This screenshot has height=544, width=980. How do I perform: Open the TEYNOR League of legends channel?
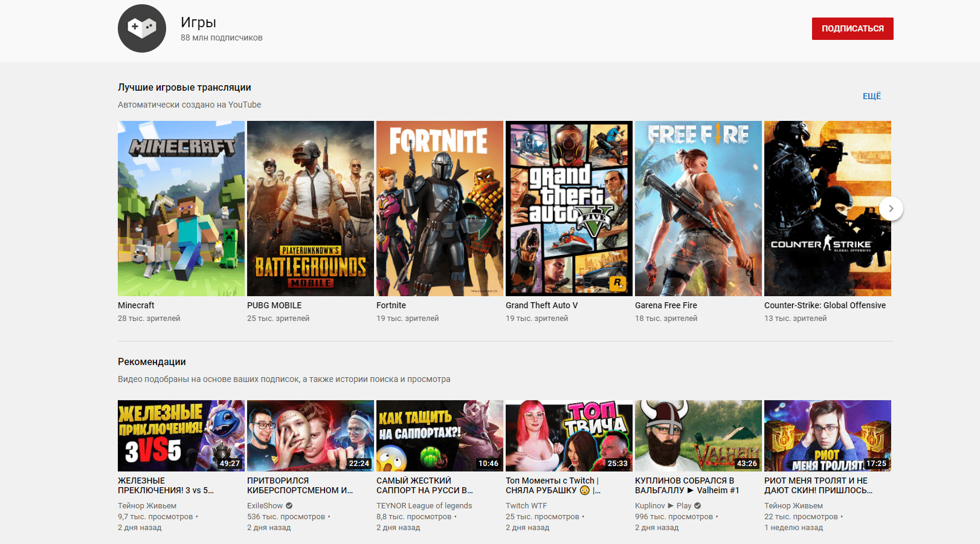(x=424, y=506)
